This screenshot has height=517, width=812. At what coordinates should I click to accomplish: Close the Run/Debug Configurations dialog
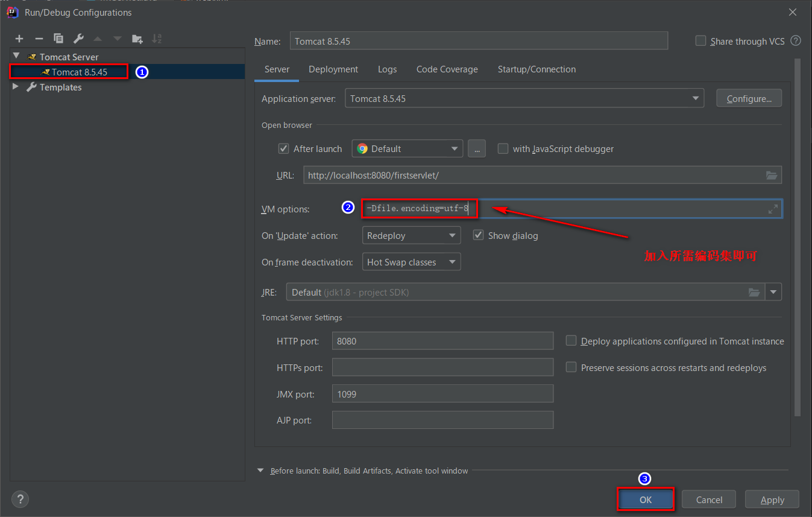click(793, 12)
